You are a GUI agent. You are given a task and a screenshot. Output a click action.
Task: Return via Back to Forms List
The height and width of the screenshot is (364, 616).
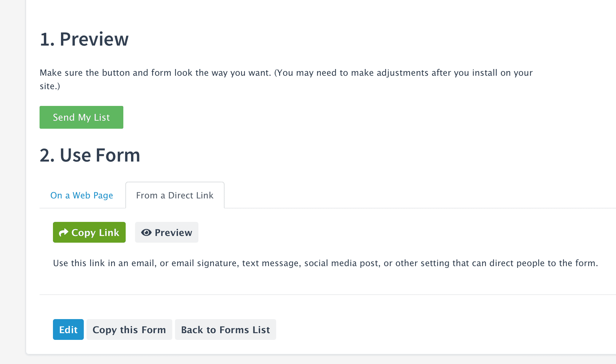click(226, 329)
